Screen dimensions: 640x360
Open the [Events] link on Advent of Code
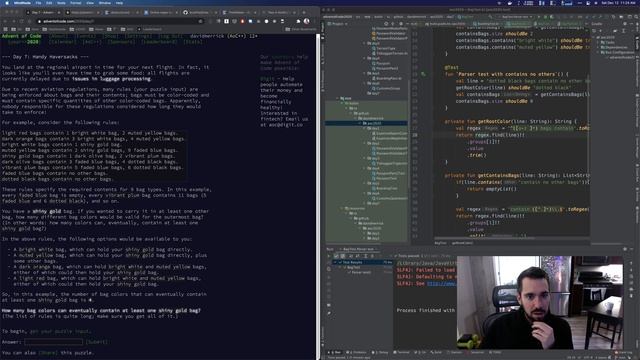click(x=85, y=36)
